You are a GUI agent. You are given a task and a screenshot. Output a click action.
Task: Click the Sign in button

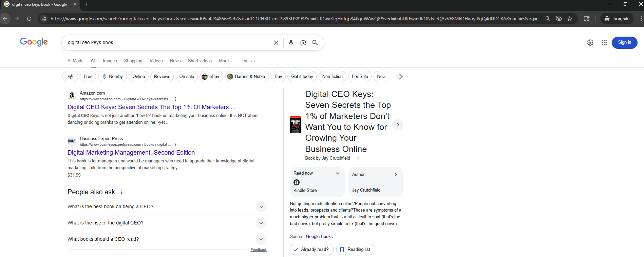pyautogui.click(x=624, y=42)
